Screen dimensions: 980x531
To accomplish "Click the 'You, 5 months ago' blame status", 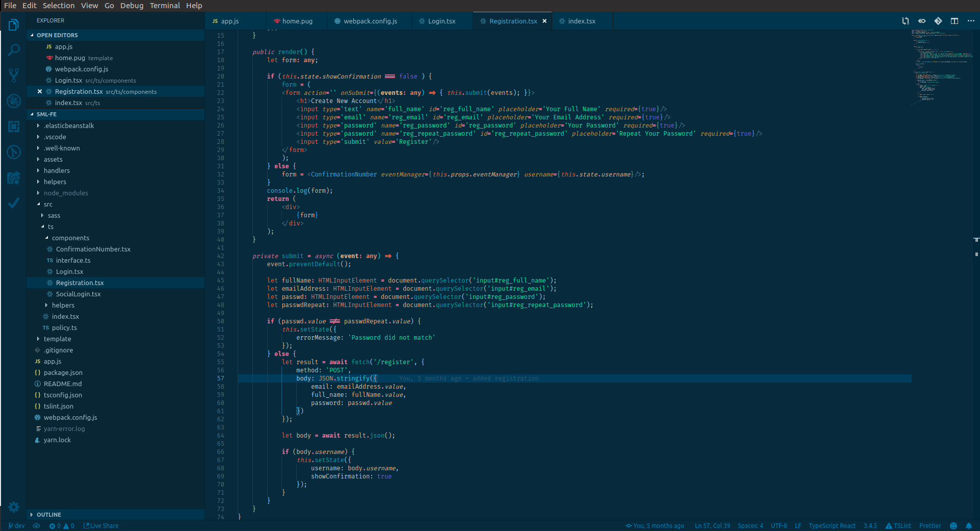I will tap(655, 526).
